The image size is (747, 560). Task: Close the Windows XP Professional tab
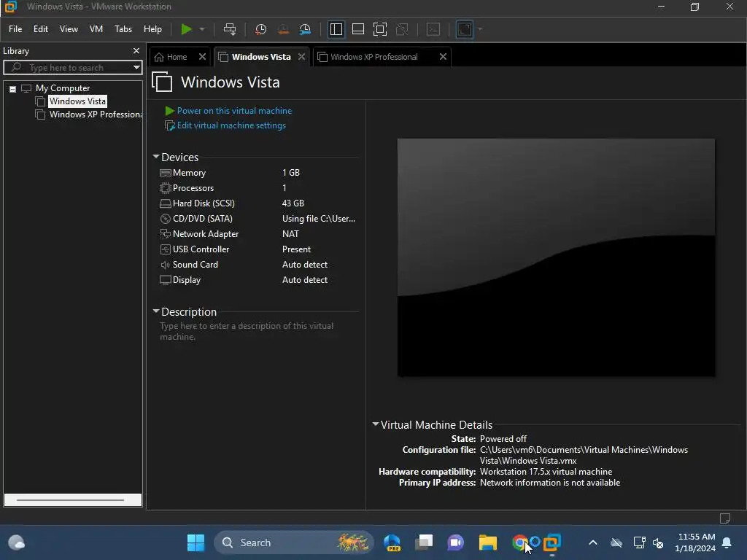[443, 57]
